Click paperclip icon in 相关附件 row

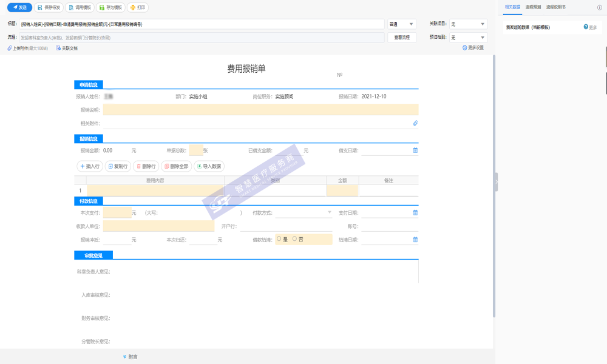coord(416,123)
